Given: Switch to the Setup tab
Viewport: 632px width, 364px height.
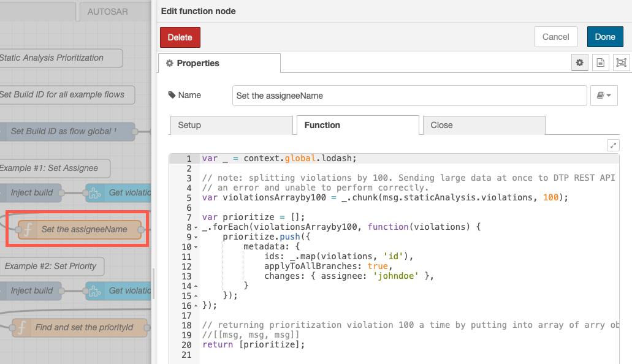Looking at the screenshot, I should [x=232, y=126].
